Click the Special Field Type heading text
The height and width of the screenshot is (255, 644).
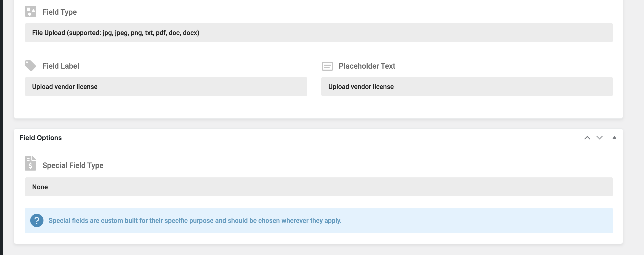click(73, 165)
